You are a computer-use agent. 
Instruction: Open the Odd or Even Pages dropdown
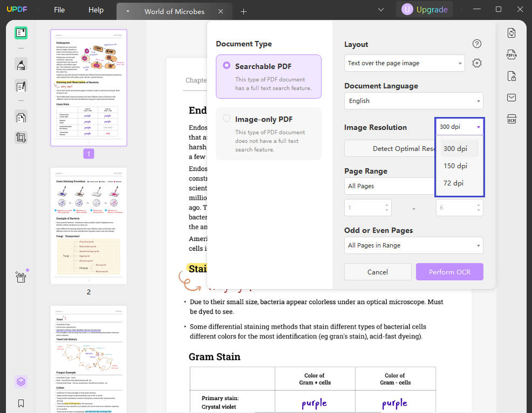tap(413, 245)
